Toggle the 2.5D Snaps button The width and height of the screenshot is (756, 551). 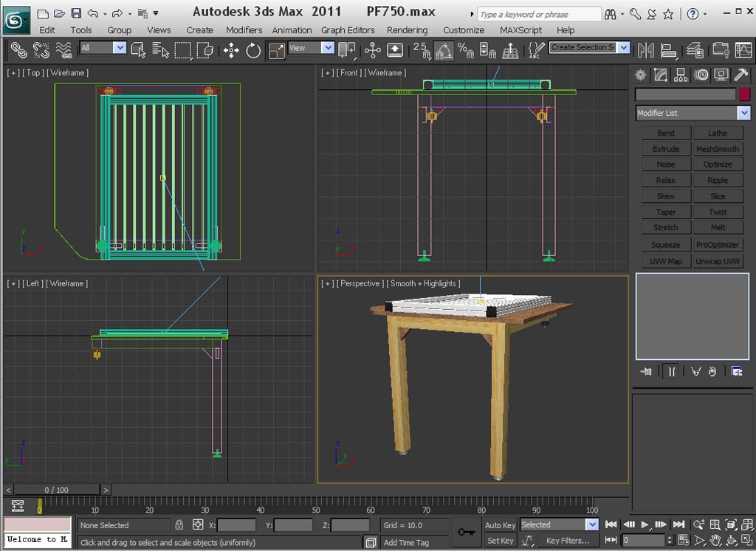pos(422,49)
